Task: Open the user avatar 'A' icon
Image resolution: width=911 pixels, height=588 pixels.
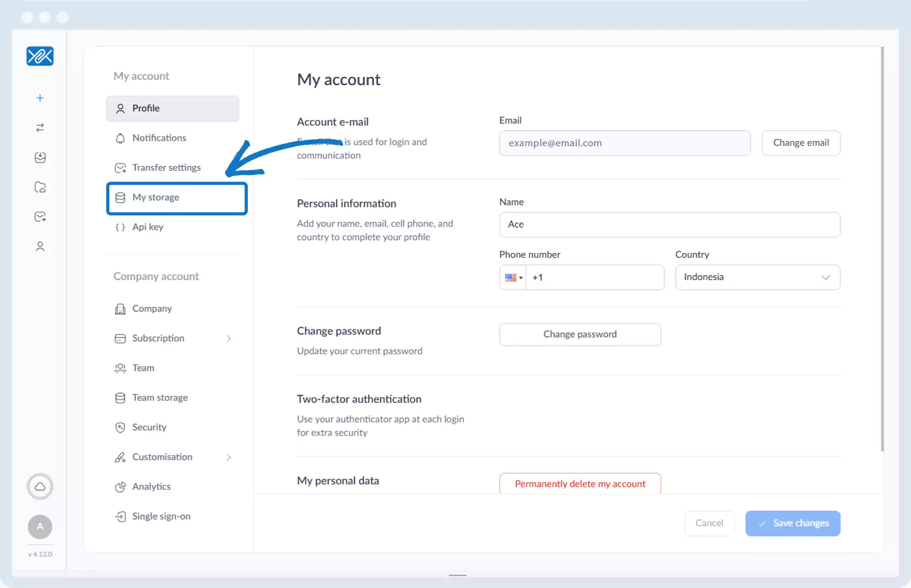Action: tap(40, 527)
